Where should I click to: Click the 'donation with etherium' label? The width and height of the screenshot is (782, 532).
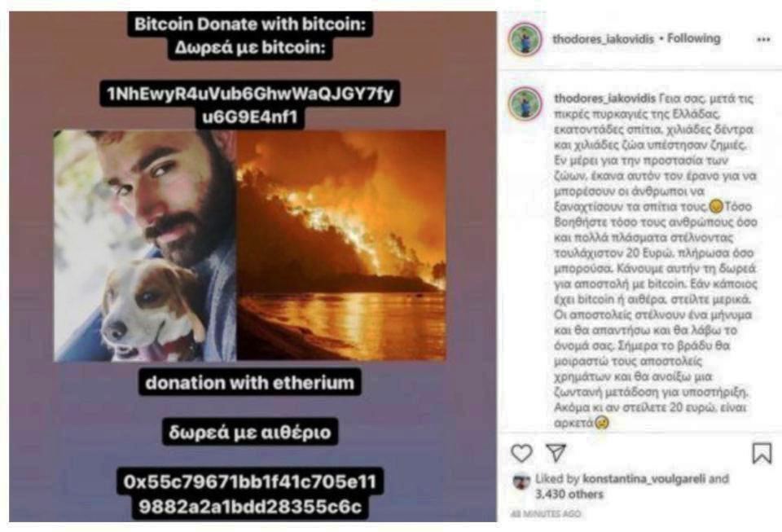pyautogui.click(x=250, y=382)
